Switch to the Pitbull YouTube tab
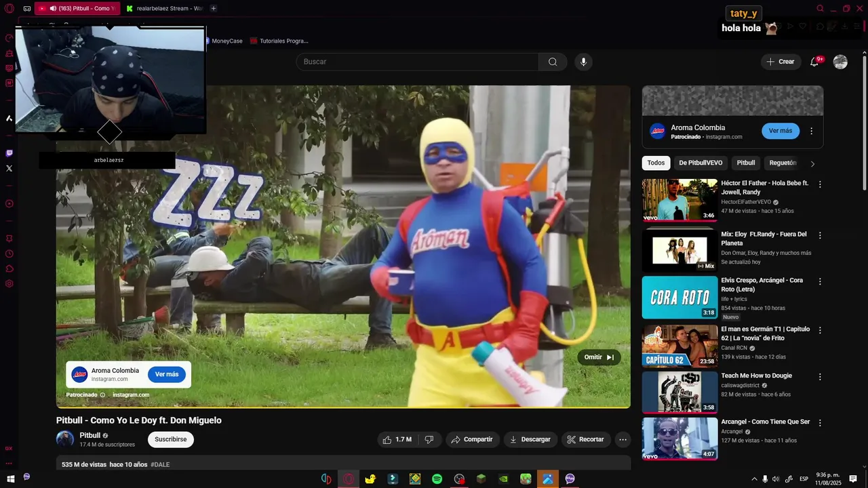 click(x=77, y=9)
